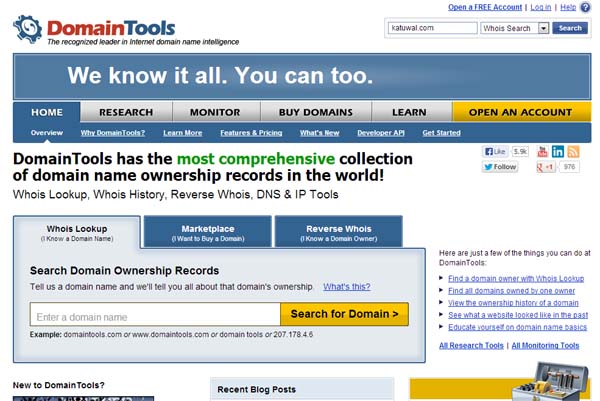The width and height of the screenshot is (600, 401).
Task: Open the LinkedIn social icon
Action: (557, 151)
